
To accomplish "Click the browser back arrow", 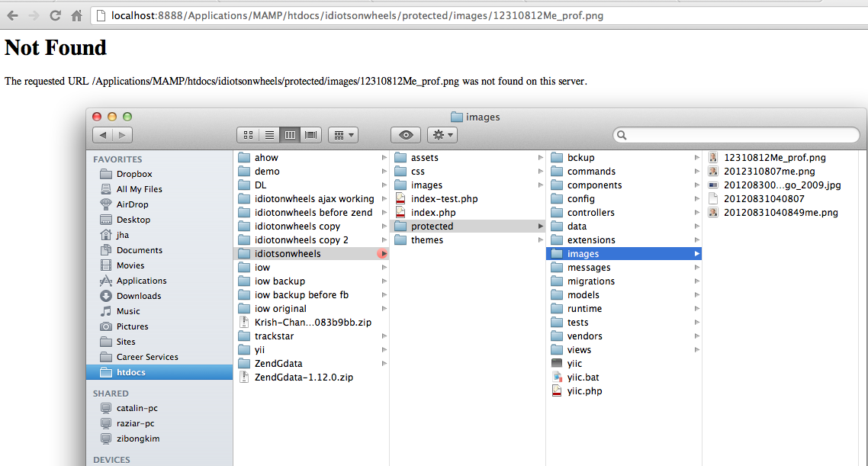I will tap(11, 14).
